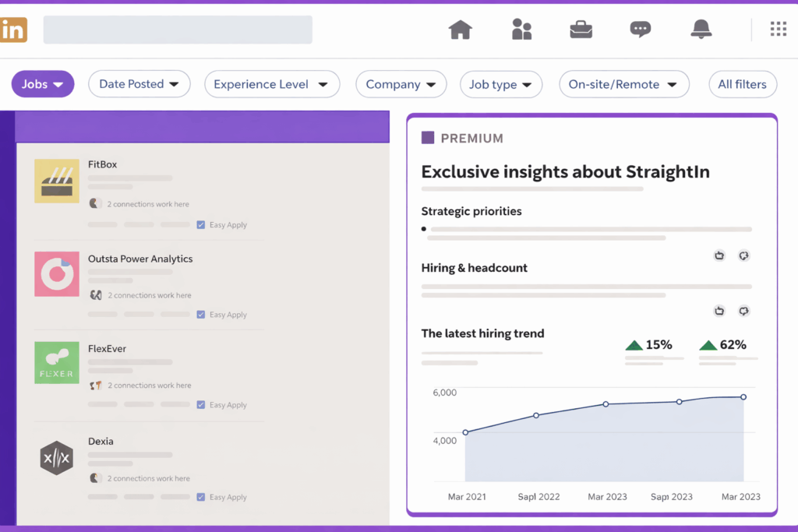Click 'The latest hiring trend' heading
Image resolution: width=798 pixels, height=532 pixels.
pos(482,333)
